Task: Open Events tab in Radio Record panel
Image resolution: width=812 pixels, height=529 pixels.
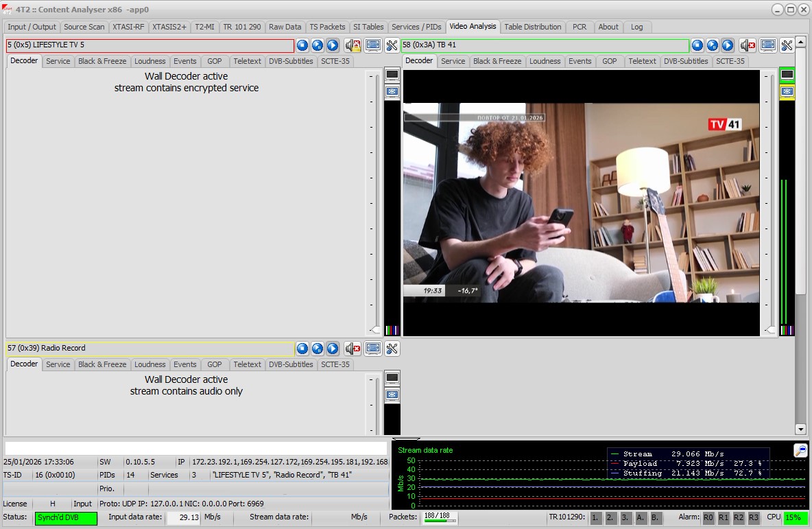Action: click(x=185, y=365)
